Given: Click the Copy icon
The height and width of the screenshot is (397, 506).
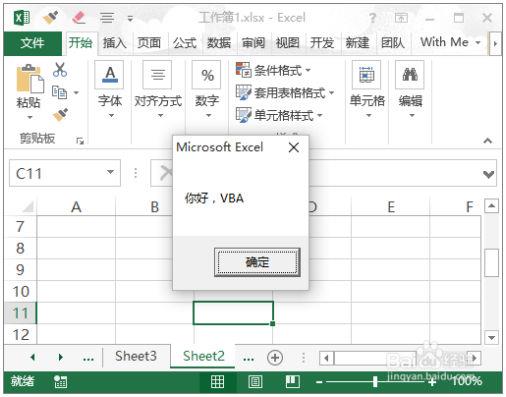Looking at the screenshot, I should 59,92.
